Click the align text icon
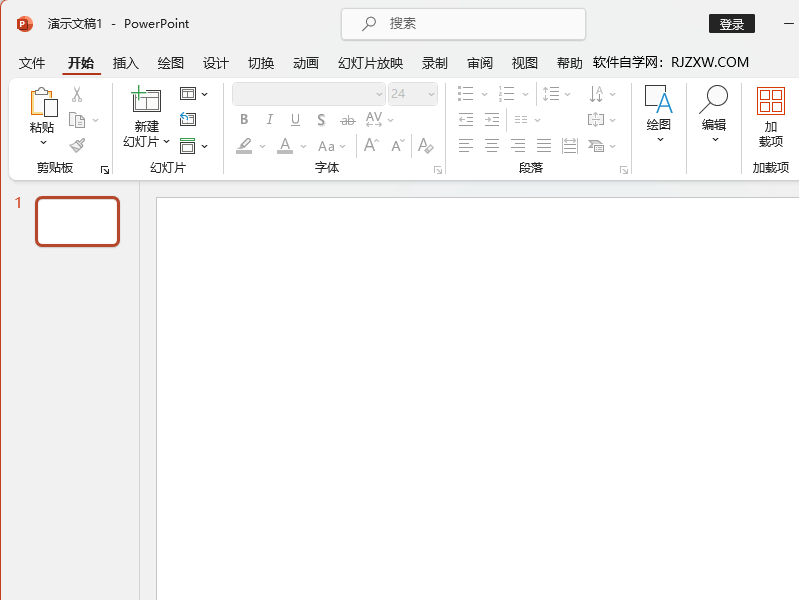 pyautogui.click(x=596, y=120)
